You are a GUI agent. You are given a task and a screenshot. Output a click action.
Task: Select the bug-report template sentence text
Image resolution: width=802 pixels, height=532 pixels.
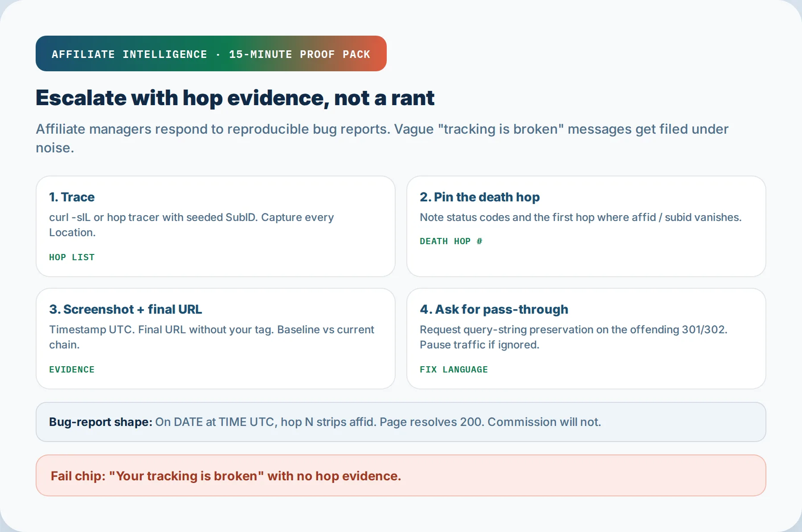[378, 422]
